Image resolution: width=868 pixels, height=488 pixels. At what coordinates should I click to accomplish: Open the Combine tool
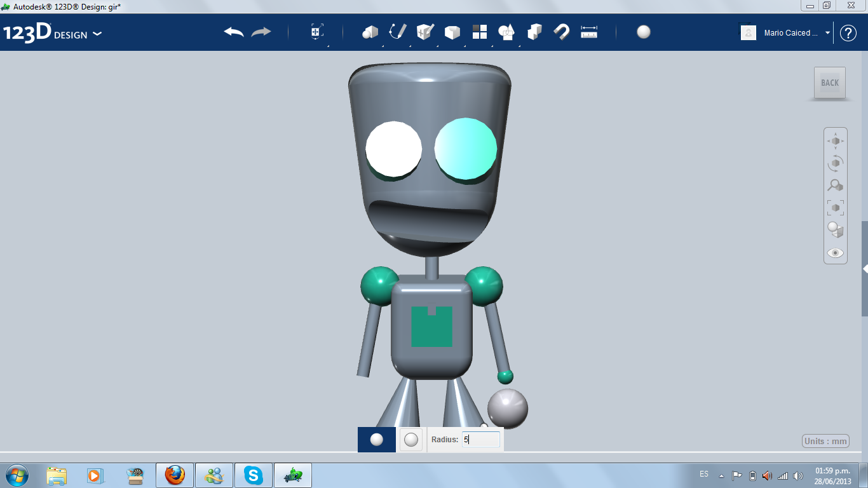click(x=534, y=32)
